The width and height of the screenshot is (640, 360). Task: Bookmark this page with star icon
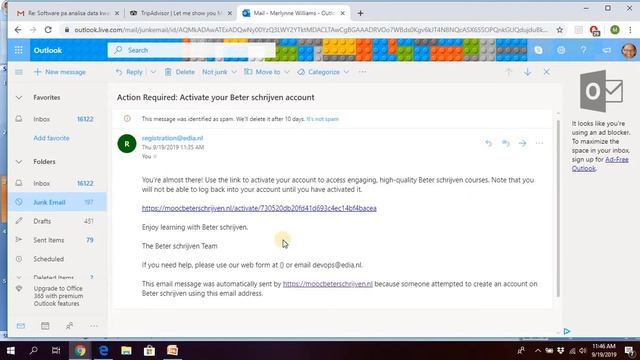point(560,30)
